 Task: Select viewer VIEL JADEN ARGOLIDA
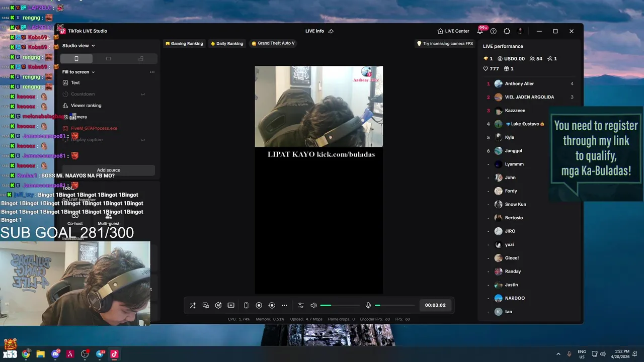[530, 97]
